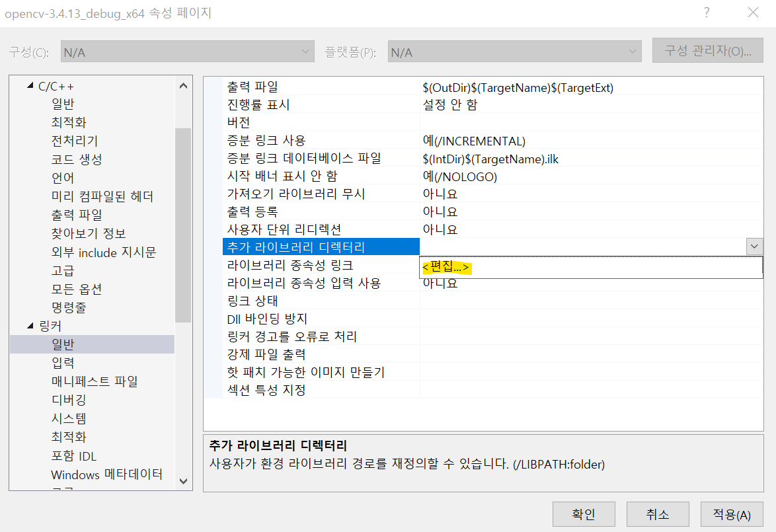776x532 pixels.
Task: Open the 추가 라이브러리 디렉터리 dropdown arrow
Action: pos(754,247)
